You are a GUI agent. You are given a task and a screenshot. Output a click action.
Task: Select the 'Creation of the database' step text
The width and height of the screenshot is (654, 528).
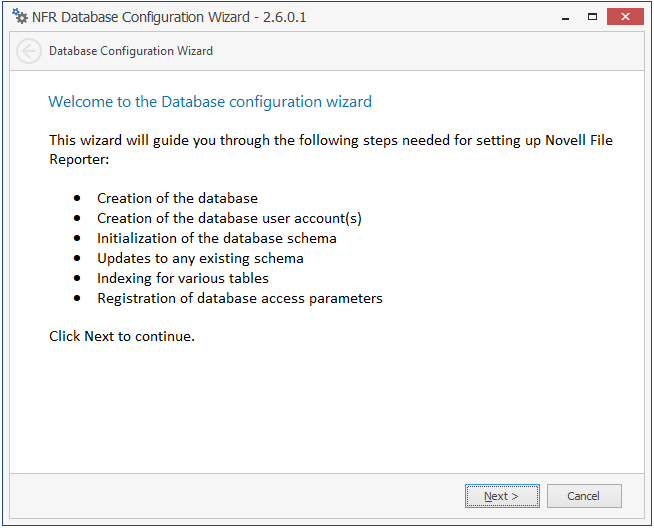pos(177,198)
